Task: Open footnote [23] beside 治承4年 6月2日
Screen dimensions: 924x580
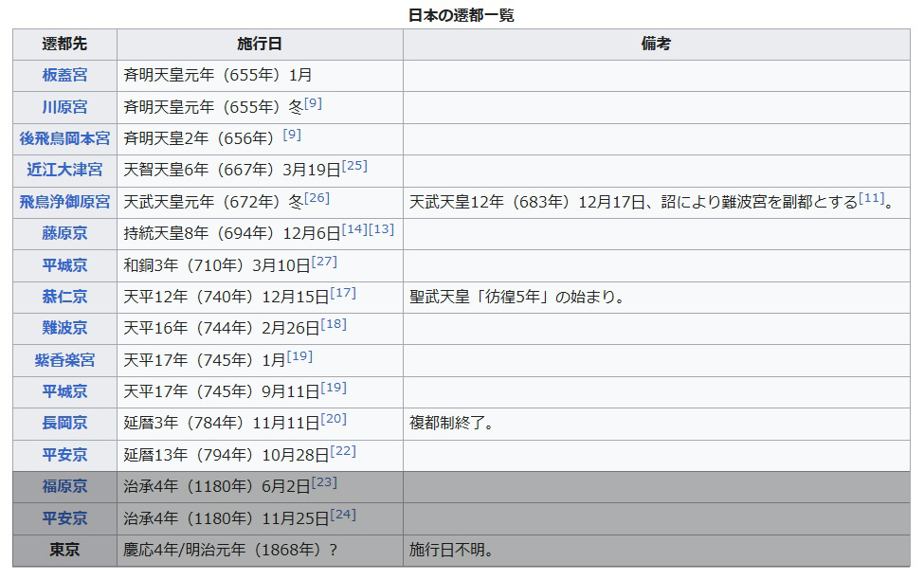Action: click(324, 482)
